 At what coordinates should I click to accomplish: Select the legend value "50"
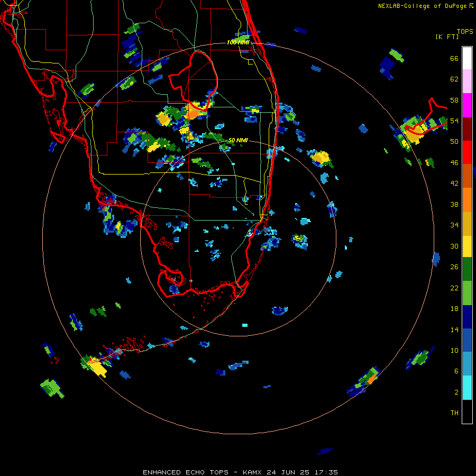tap(454, 142)
